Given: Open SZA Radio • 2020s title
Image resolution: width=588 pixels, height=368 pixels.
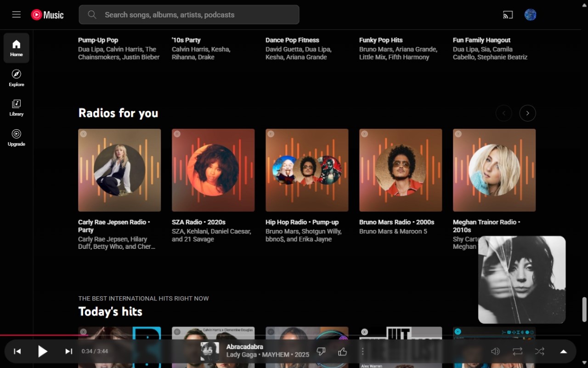Looking at the screenshot, I should coord(198,222).
